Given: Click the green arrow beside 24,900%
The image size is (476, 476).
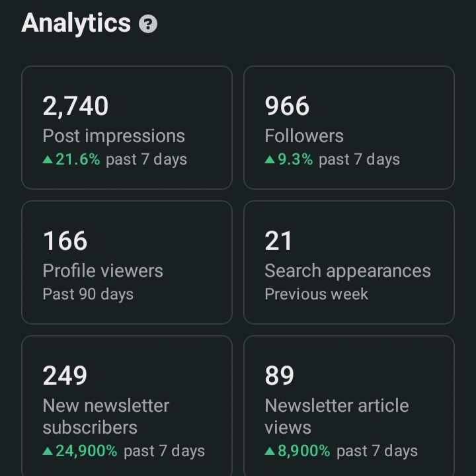Looking at the screenshot, I should [48, 452].
